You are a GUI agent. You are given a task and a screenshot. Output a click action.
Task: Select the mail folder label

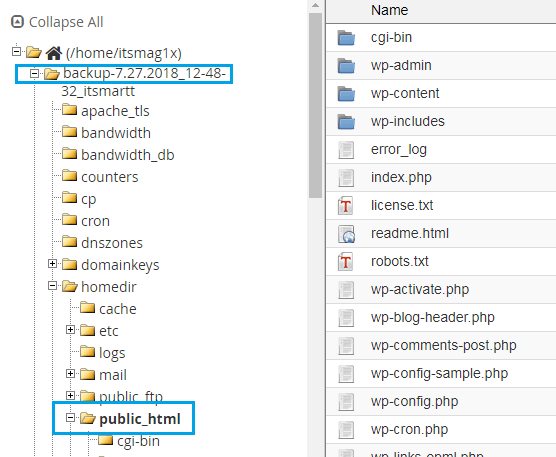(x=113, y=375)
